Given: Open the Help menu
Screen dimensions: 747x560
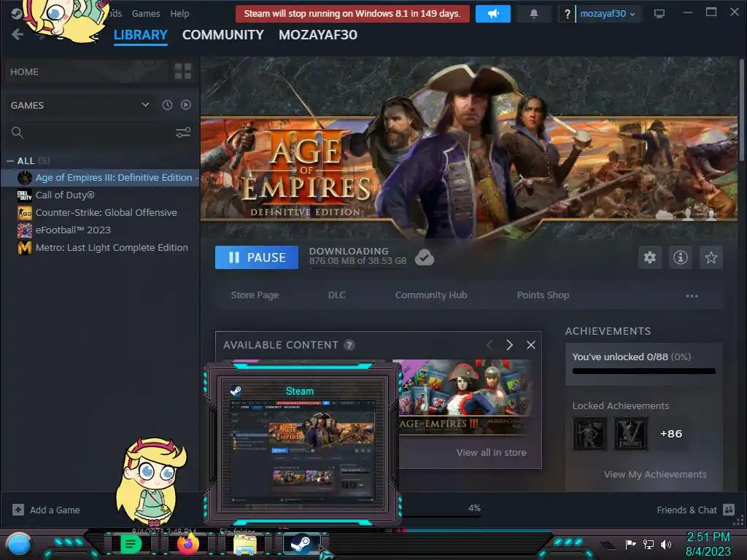Looking at the screenshot, I should [179, 14].
